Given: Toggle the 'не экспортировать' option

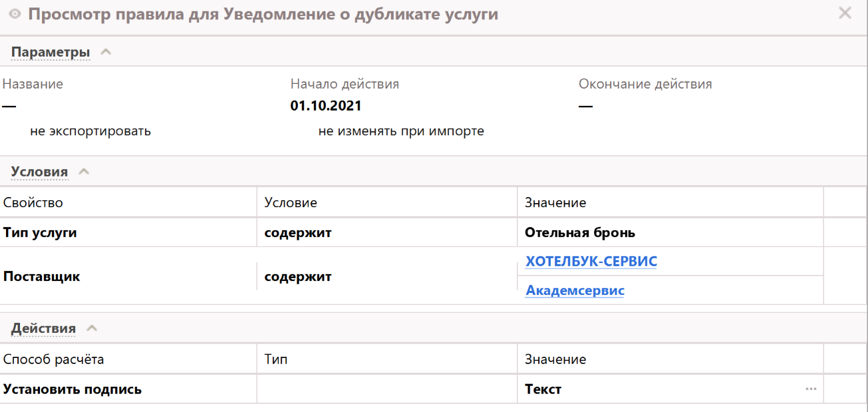Looking at the screenshot, I should pos(90,131).
